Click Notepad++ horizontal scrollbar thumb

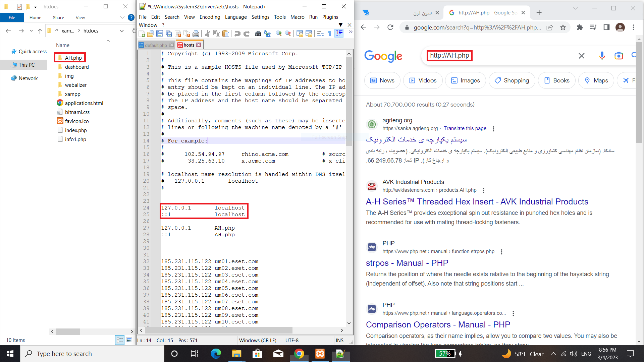click(x=218, y=330)
